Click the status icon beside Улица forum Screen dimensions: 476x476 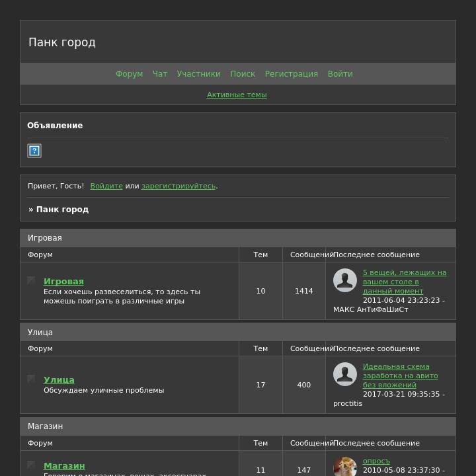pos(31,379)
